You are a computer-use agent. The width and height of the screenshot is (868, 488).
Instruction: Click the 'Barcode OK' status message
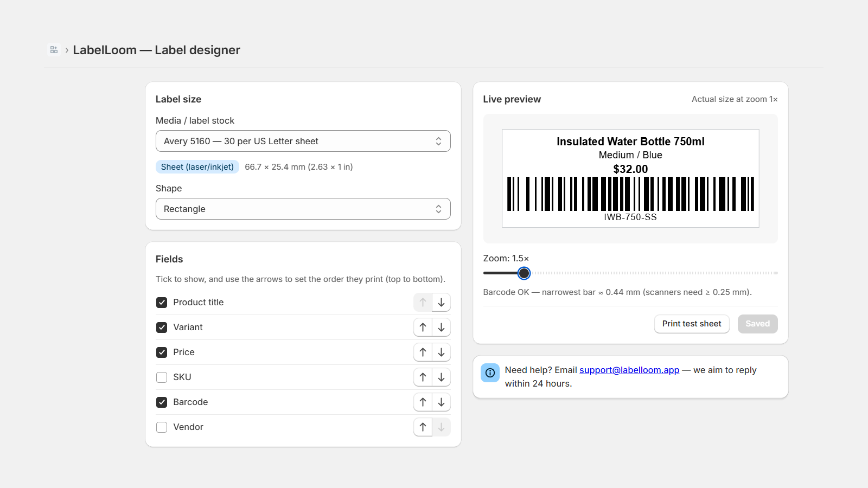pyautogui.click(x=617, y=292)
